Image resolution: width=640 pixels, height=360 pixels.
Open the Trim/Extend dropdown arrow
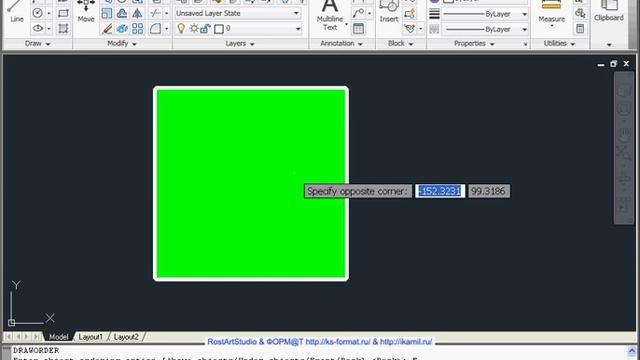tap(166, 13)
